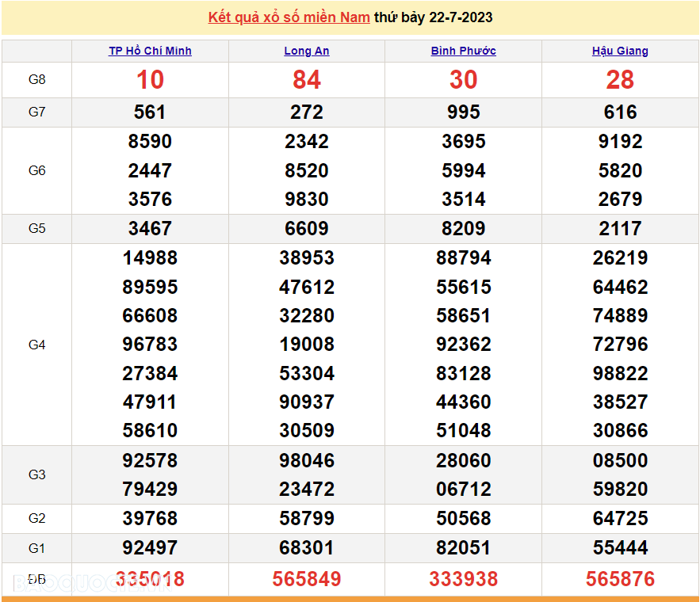The image size is (700, 602).
Task: Click G2 result 64725
Action: click(620, 518)
